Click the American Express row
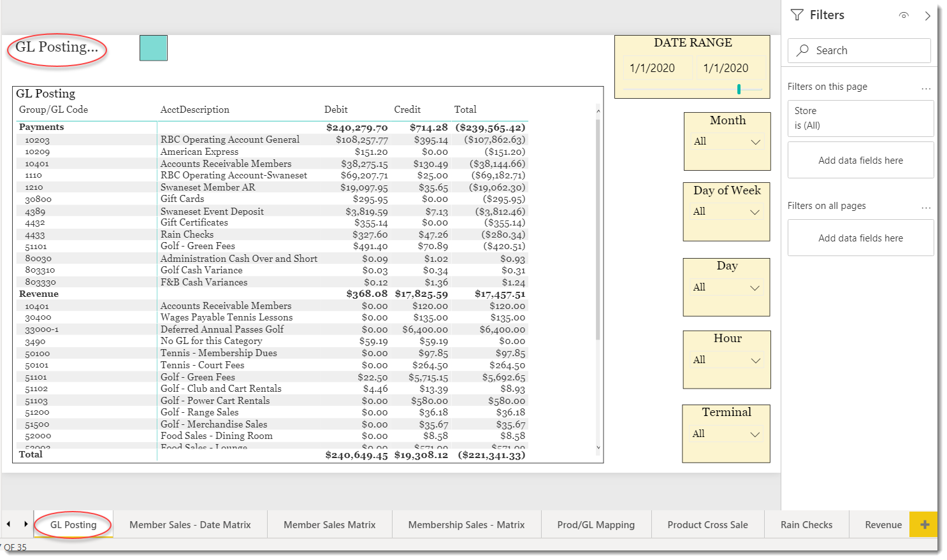Image resolution: width=947 pixels, height=560 pixels. point(272,152)
